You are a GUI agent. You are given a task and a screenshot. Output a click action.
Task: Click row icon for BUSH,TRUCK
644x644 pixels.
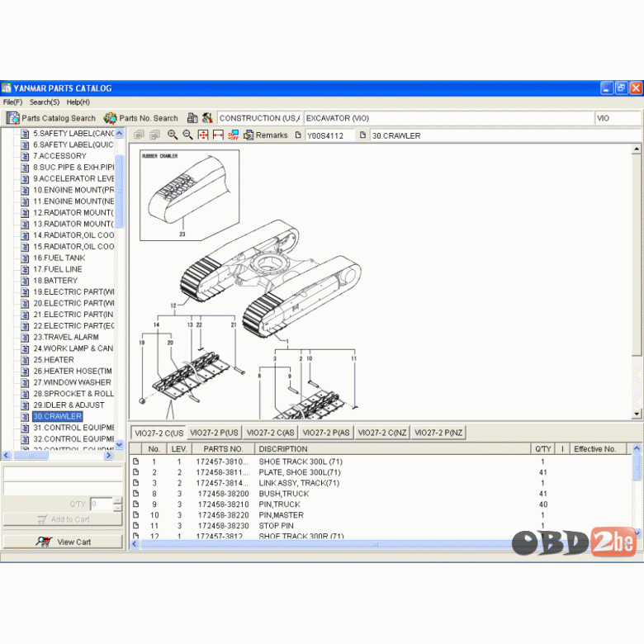136,494
